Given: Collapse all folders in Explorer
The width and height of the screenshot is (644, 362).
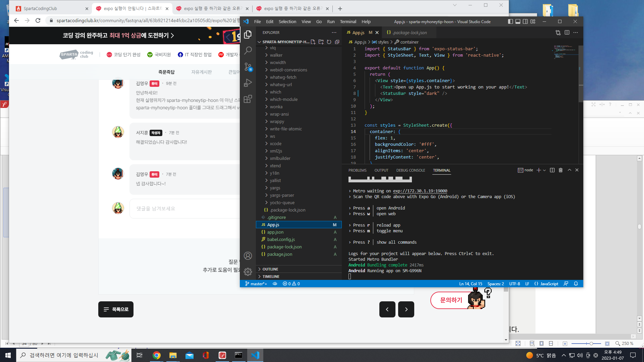Looking at the screenshot, I should pos(337,42).
